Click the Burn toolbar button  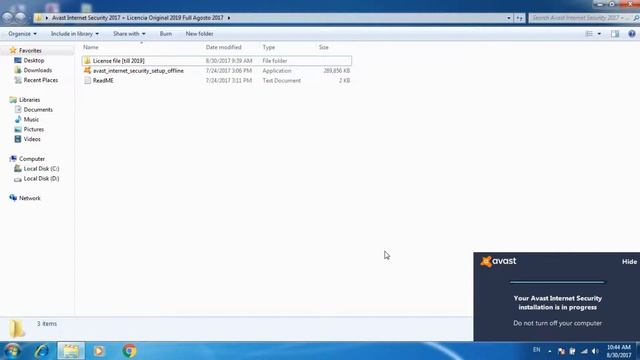(x=166, y=34)
